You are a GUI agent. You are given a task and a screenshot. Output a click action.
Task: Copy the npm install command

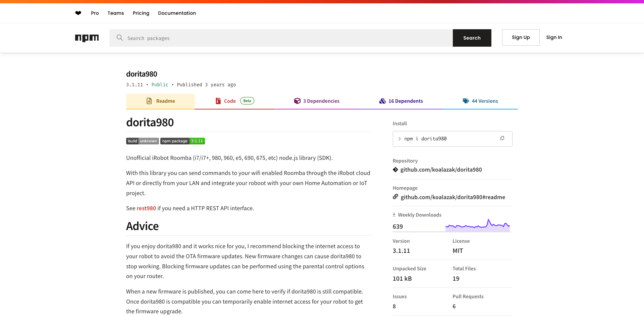coord(502,138)
